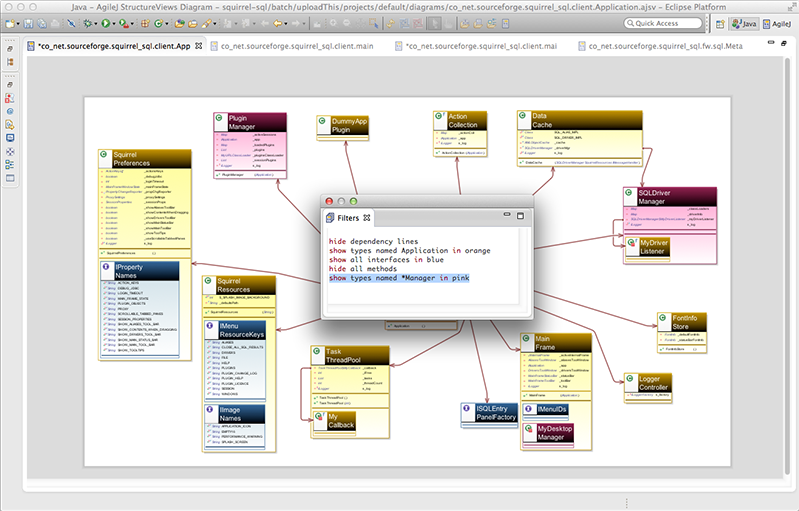Screen dimensions: 799x511
Task: Open the Search dropdown arrow
Action: [x=215, y=23]
